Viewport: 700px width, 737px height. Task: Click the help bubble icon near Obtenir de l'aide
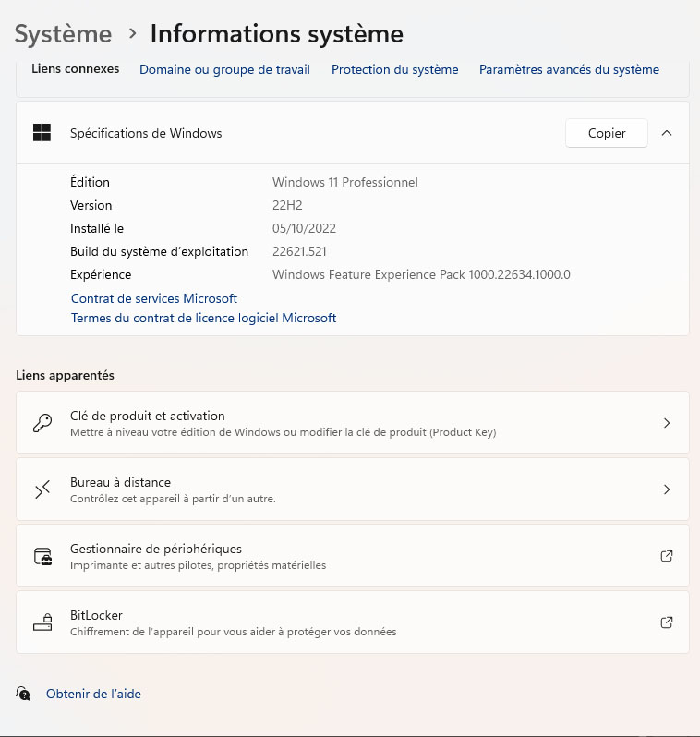[23, 694]
